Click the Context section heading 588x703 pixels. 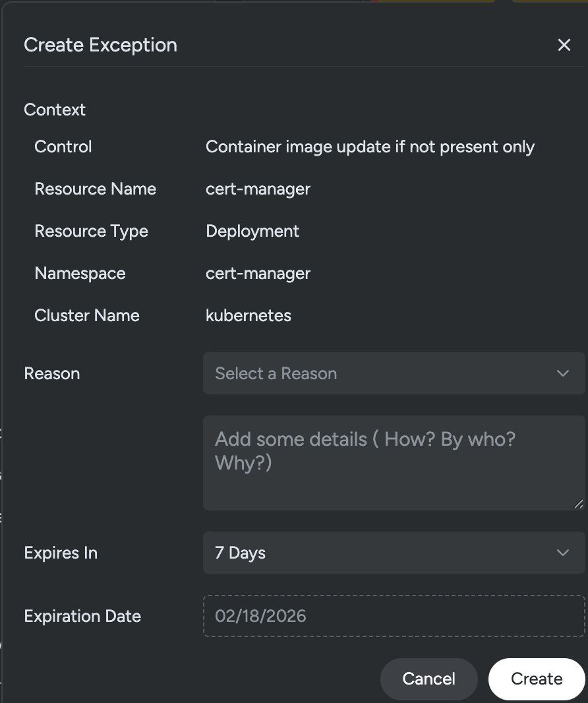tap(55, 109)
